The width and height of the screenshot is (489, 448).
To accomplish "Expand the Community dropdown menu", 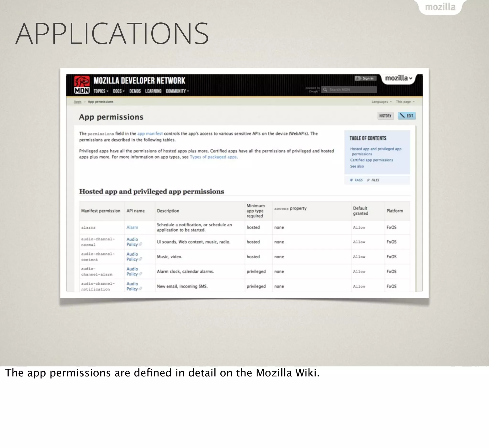I will pyautogui.click(x=177, y=91).
